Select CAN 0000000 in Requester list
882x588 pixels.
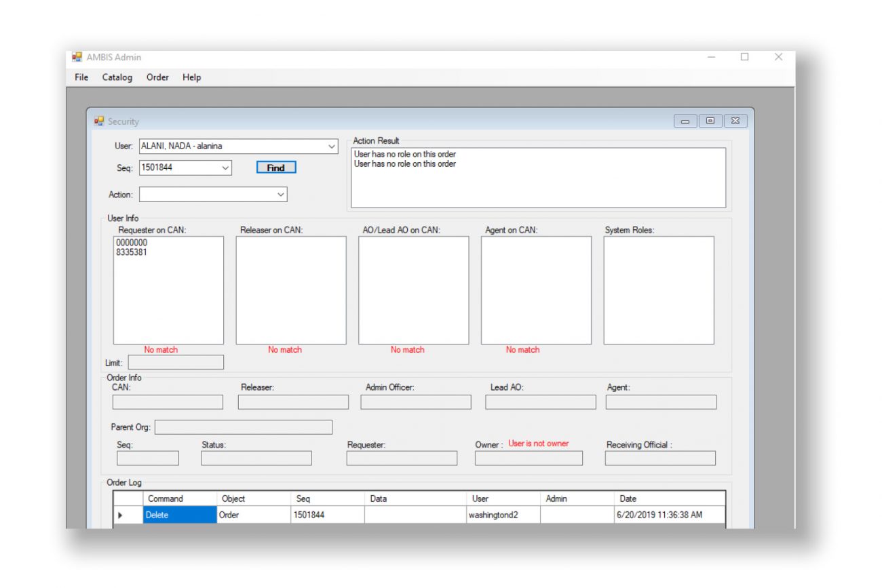[132, 243]
